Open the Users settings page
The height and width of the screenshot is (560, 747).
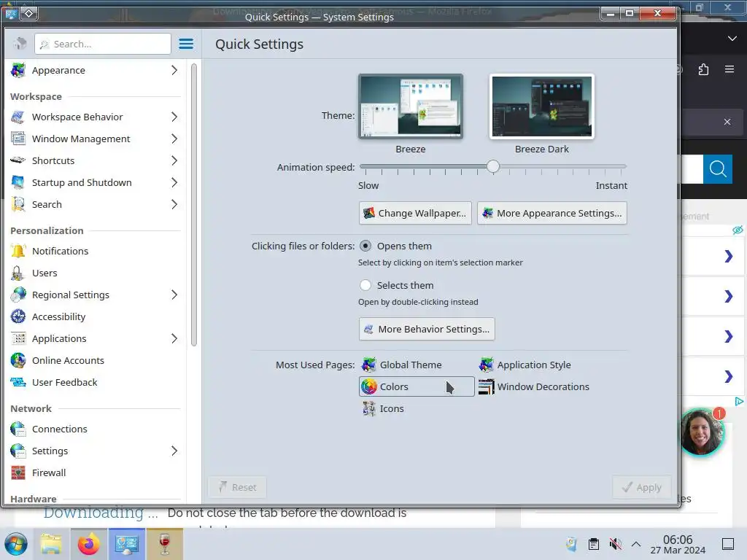[95, 273]
